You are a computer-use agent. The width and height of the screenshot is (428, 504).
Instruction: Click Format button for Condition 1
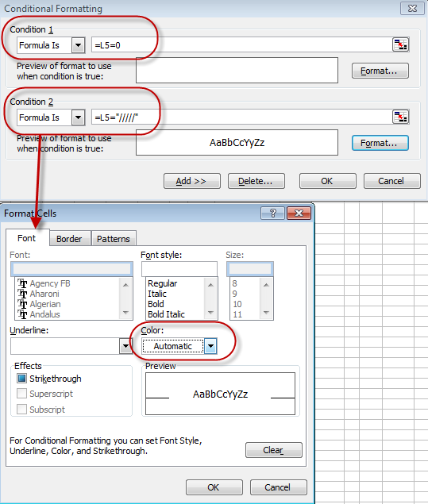(x=380, y=71)
